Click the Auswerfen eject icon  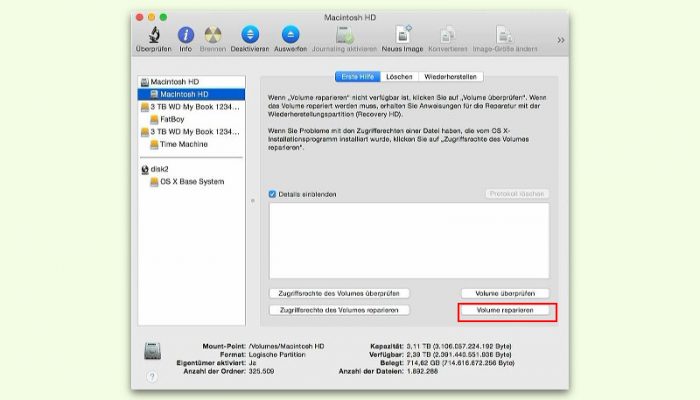(x=291, y=35)
